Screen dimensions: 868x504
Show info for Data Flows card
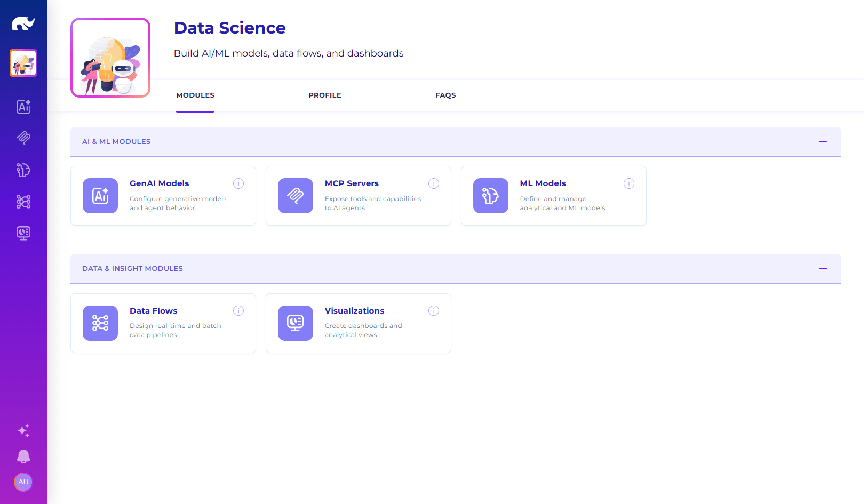(x=238, y=311)
